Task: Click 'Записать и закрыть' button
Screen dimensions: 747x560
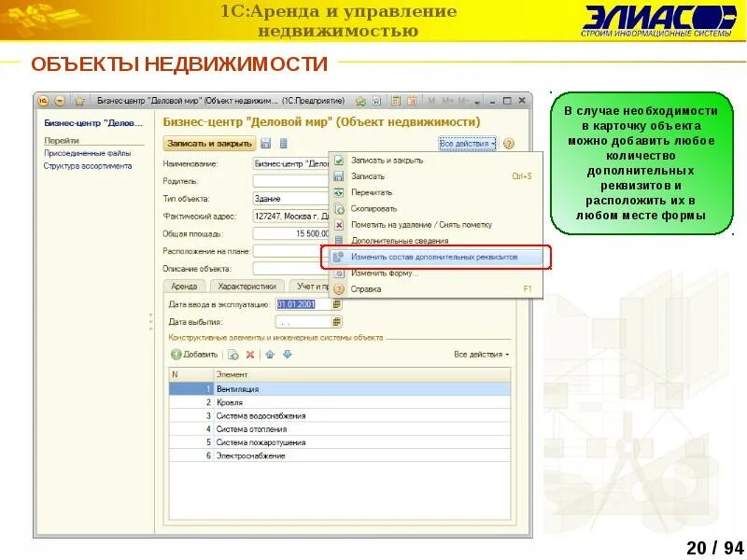Action: point(209,144)
